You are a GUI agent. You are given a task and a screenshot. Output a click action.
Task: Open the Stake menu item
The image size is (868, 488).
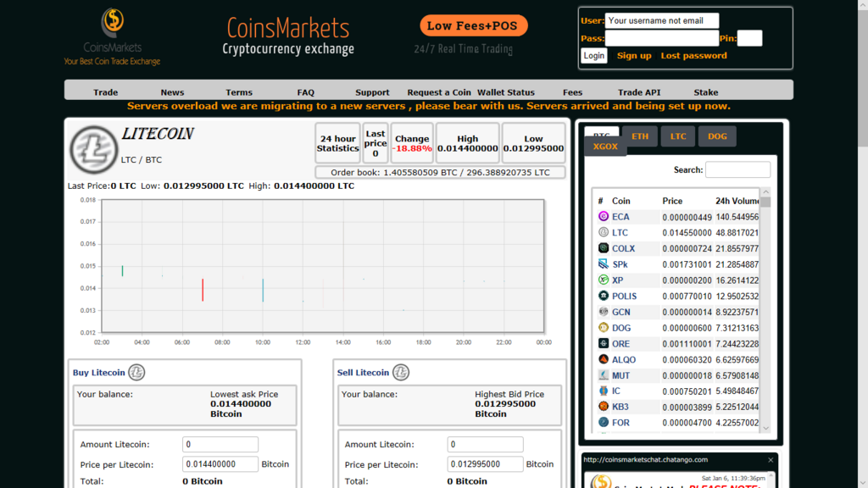click(706, 92)
